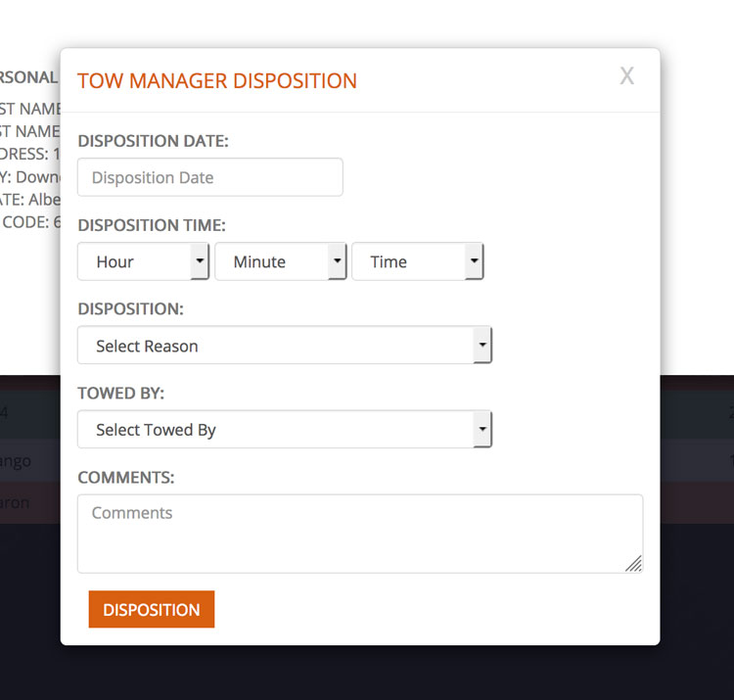Click the Tow Manager Disposition title
This screenshot has width=734, height=700.
click(217, 80)
